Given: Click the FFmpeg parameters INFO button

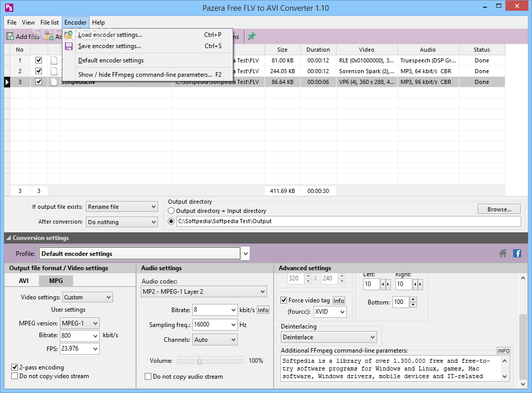Looking at the screenshot, I should click(x=503, y=351).
